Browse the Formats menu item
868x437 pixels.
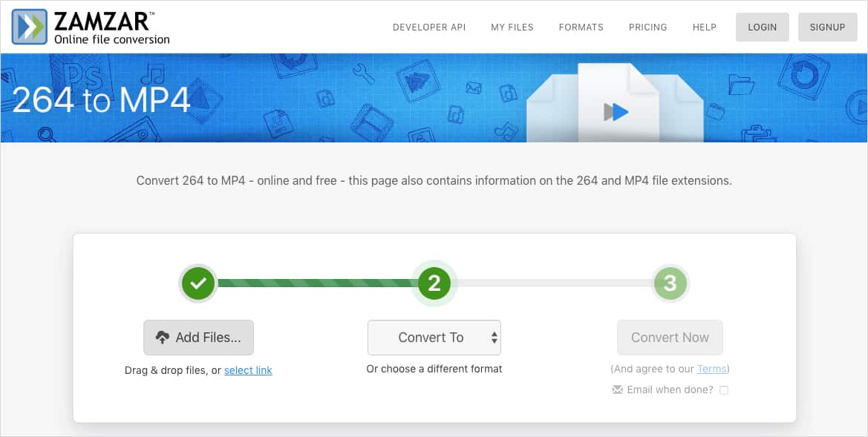581,27
